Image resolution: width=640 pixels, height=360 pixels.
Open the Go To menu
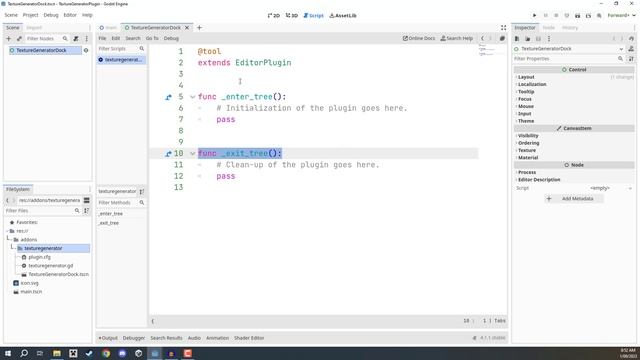pyautogui.click(x=152, y=38)
